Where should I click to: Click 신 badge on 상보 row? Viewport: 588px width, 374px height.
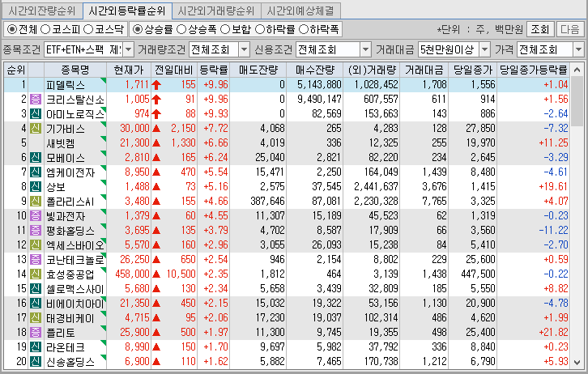click(36, 187)
